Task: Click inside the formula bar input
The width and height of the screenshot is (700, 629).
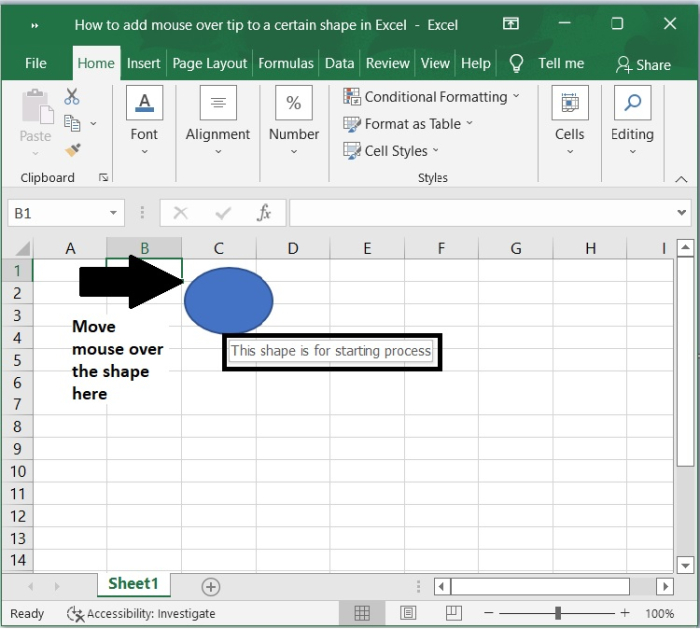Action: tap(482, 213)
